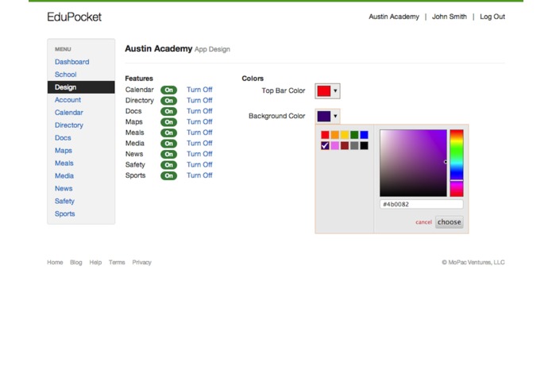Image resolution: width=552 pixels, height=392 pixels.
Task: Click Turn Off for Calendar
Action: tap(199, 90)
